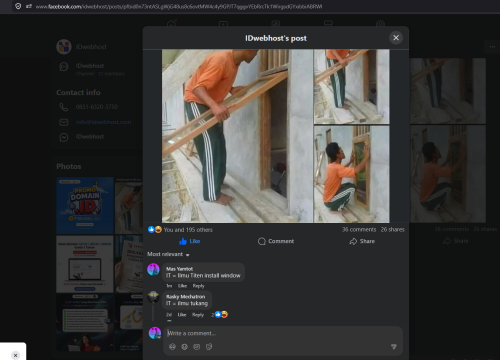Viewport: 500px width, 360px height.
Task: View the 26 shares link
Action: click(392, 230)
